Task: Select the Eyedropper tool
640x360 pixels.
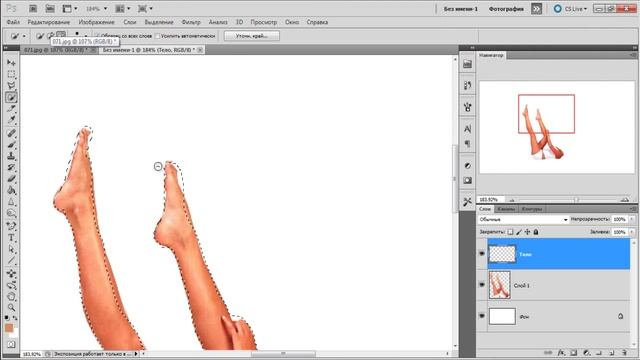Action: click(11, 120)
